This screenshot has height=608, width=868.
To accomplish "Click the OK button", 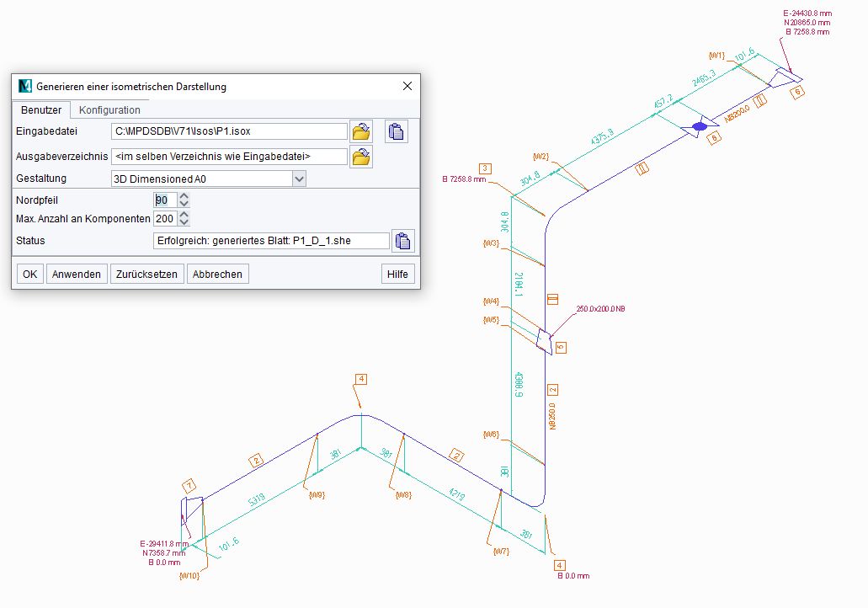I will click(29, 274).
